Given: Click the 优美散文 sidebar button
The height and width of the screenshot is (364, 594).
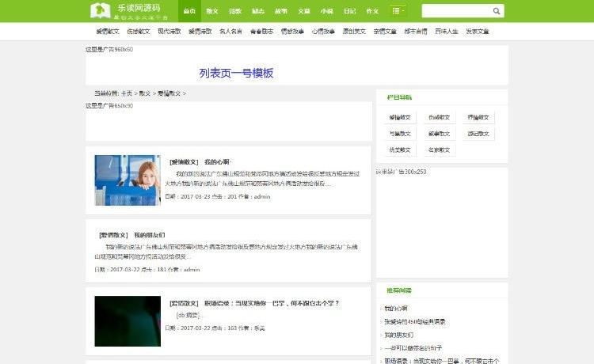Looking at the screenshot, I should coord(400,150).
